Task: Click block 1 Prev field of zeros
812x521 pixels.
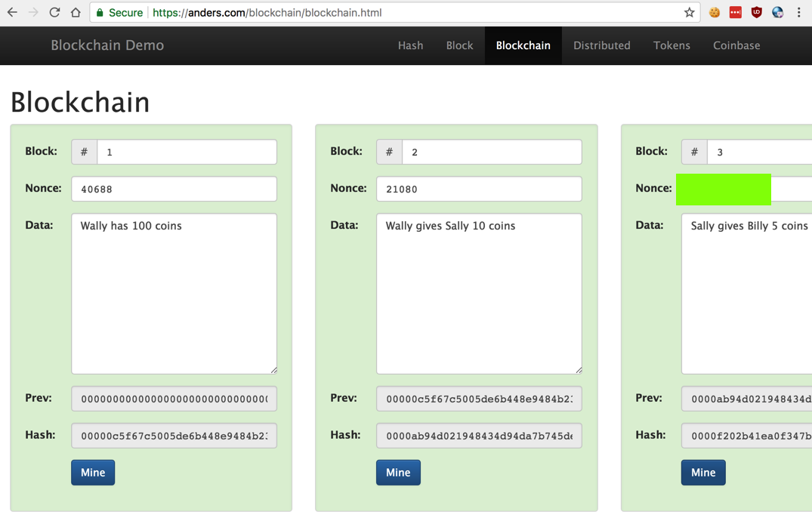Action: [174, 399]
